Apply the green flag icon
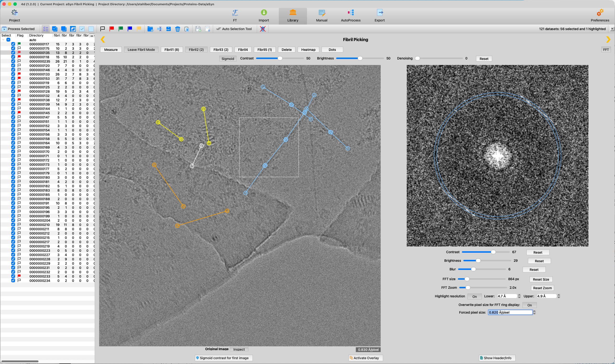 tap(121, 29)
